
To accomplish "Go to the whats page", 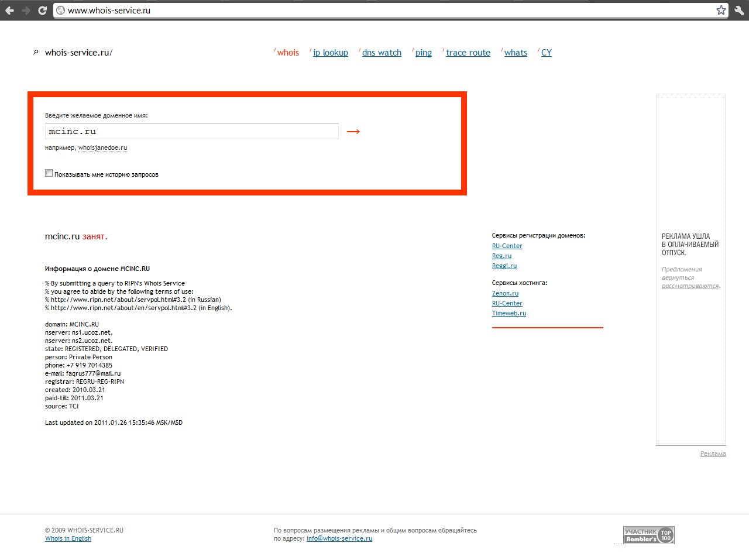I will tap(516, 53).
